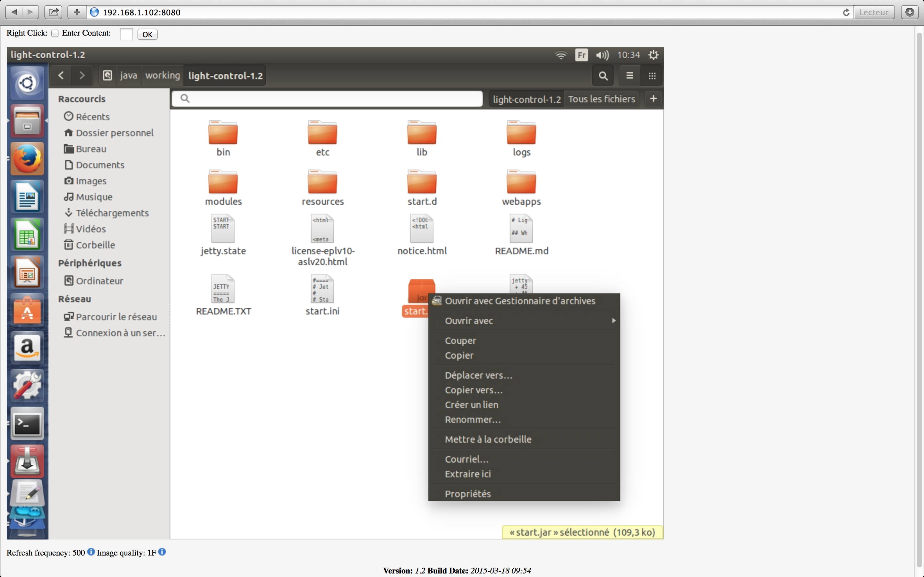924x577 pixels.
Task: Click the search icon in the file manager toolbar
Action: pyautogui.click(x=603, y=76)
